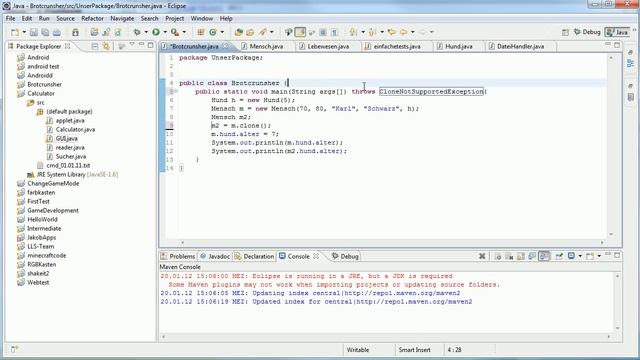The height and width of the screenshot is (360, 640).
Task: Click the Print toolbar icon
Action: tap(57, 32)
